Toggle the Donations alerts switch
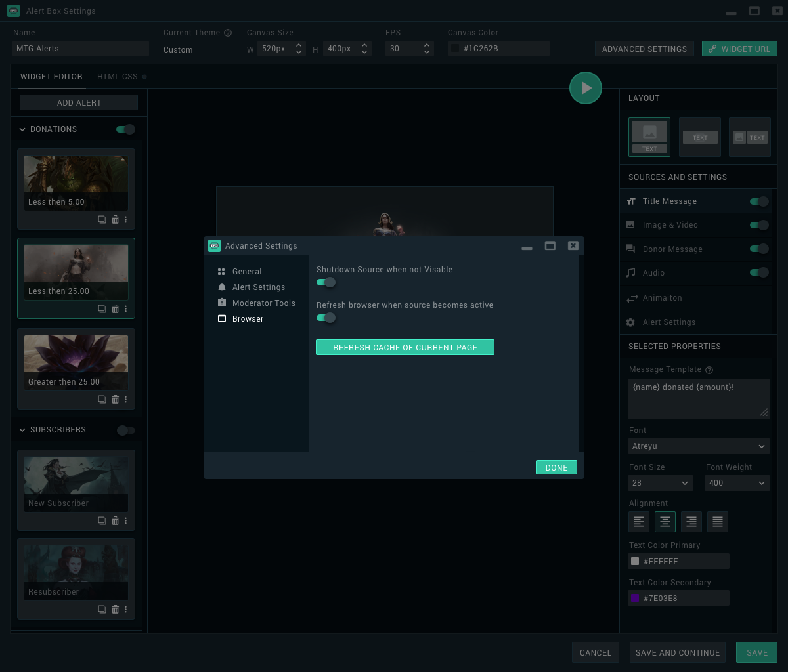Viewport: 788px width, 672px height. click(x=125, y=129)
